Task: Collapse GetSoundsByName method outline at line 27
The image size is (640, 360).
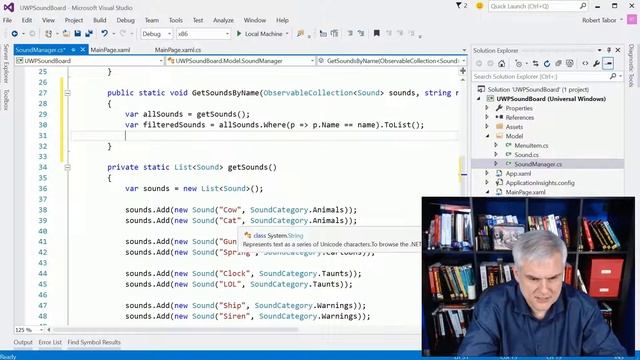Action: click(68, 93)
